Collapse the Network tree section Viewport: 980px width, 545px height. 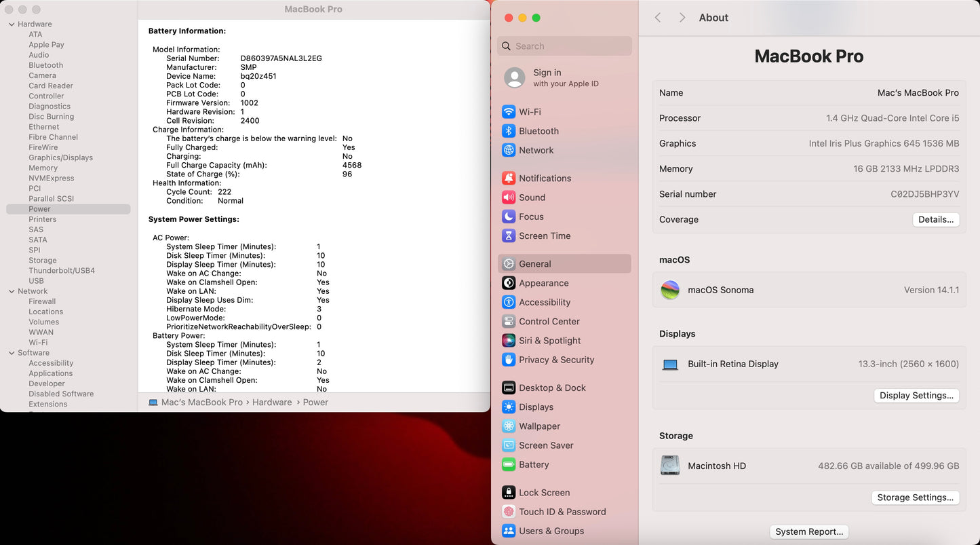click(x=12, y=291)
